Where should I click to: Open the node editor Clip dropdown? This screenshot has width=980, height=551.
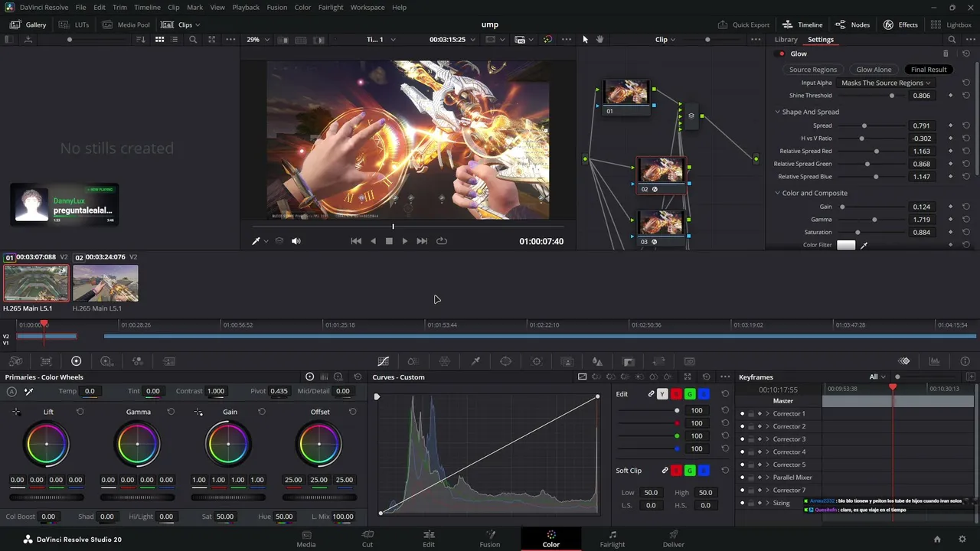tap(665, 39)
